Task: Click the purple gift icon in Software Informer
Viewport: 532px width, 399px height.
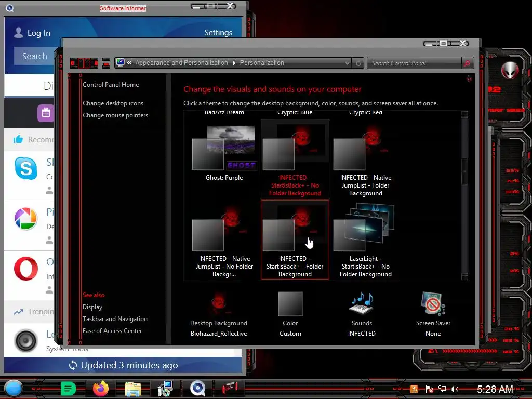Action: pos(46,113)
